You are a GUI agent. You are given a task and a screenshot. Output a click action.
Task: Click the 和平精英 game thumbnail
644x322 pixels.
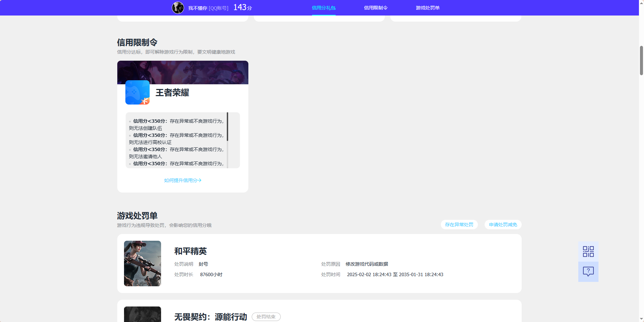pos(143,263)
